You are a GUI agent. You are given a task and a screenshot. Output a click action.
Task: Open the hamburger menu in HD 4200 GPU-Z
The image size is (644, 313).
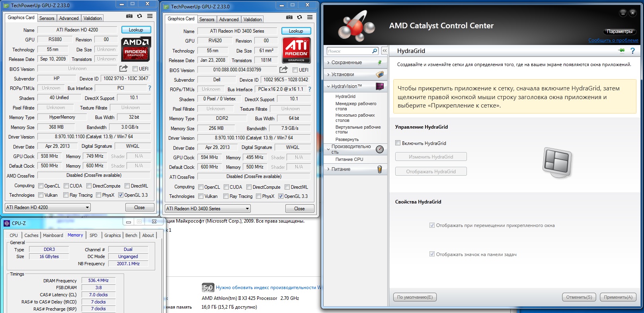pyautogui.click(x=150, y=16)
